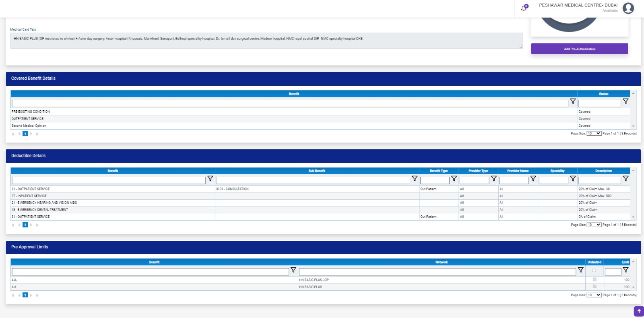The image size is (644, 318).
Task: Click the Deductible Benefit filter text field
Action: tap(109, 180)
